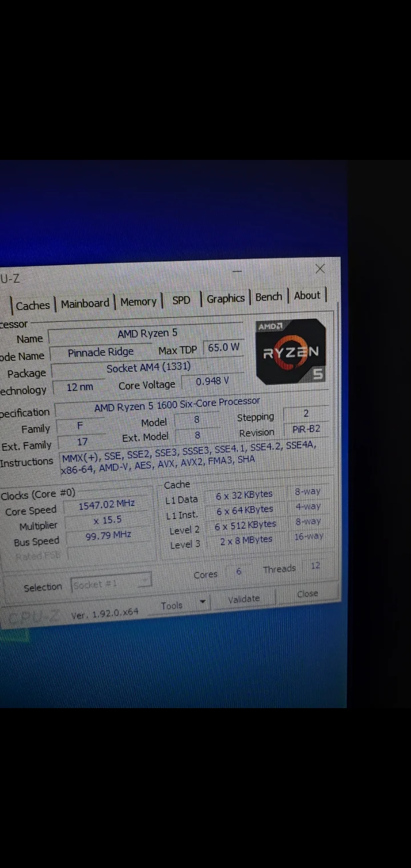
Task: Click the L1 Data 6 x 32 KBytes value
Action: 244,495
